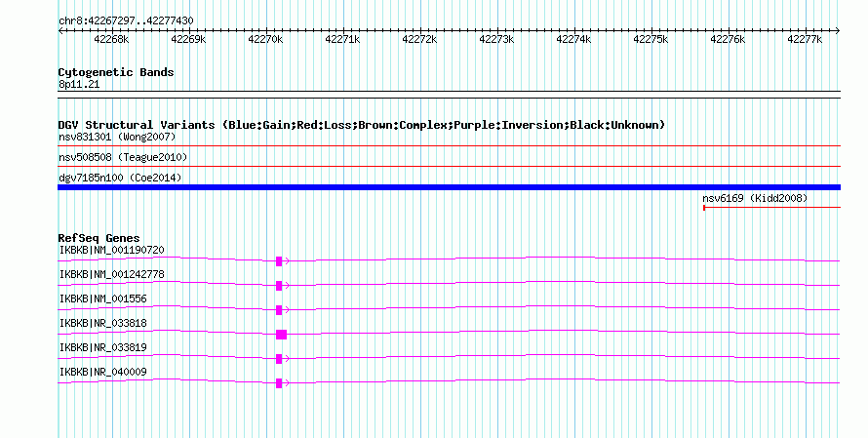Select the Cytogenetic Bands track heading
Image resolution: width=868 pixels, height=438 pixels.
click(116, 72)
